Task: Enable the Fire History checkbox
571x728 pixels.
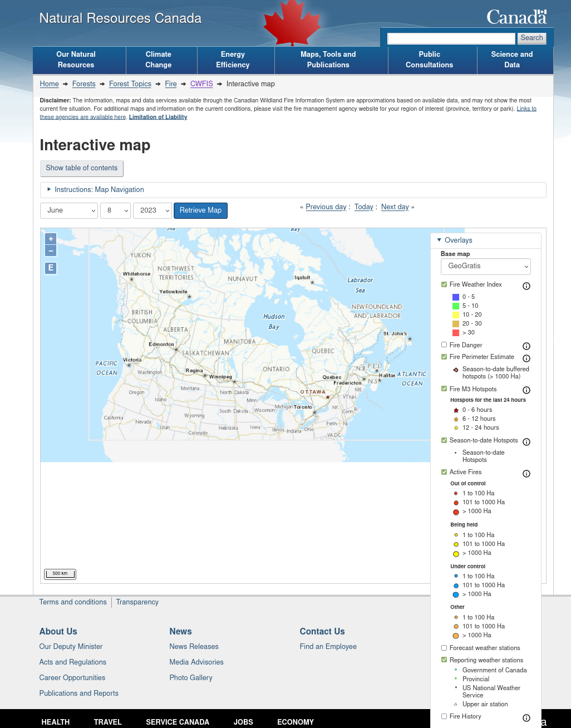Action: tap(444, 716)
